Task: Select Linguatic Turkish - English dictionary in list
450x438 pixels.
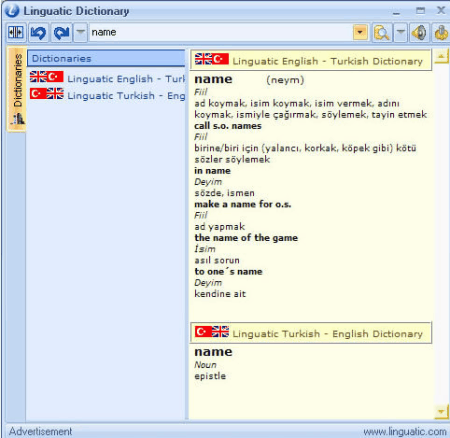Action: pyautogui.click(x=107, y=95)
